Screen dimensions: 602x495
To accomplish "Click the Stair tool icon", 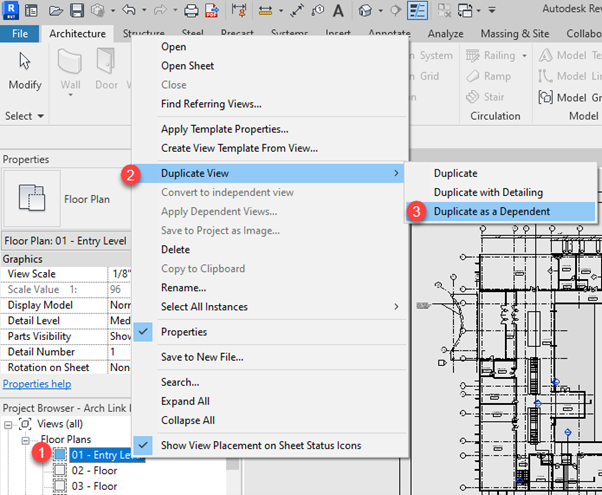I will click(473, 97).
